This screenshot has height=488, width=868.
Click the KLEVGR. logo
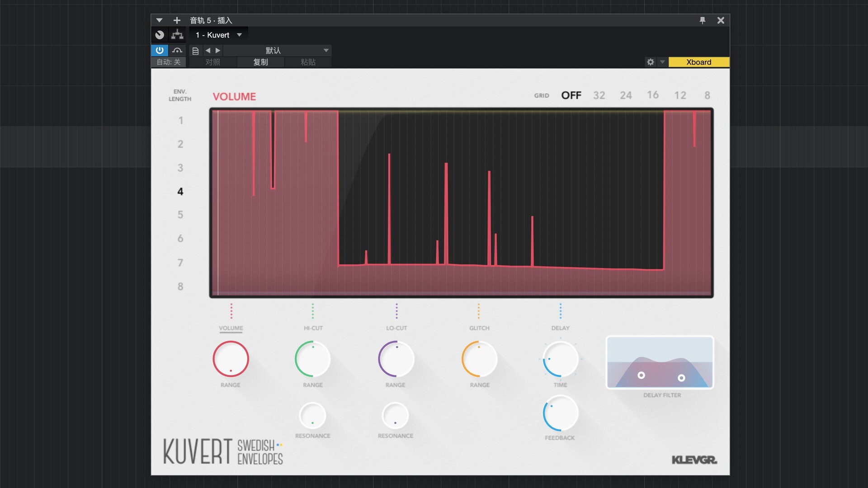[x=694, y=460]
